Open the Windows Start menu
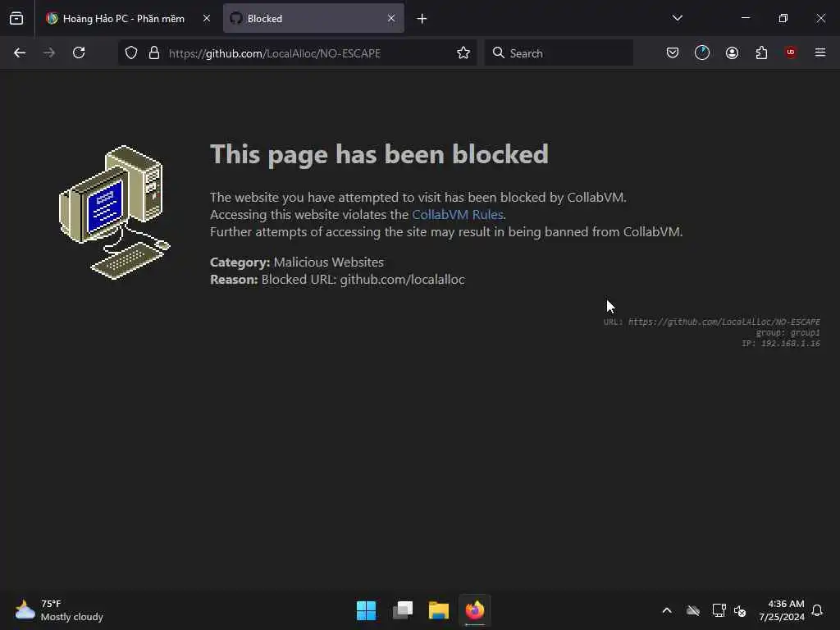Image resolution: width=840 pixels, height=630 pixels. [367, 610]
